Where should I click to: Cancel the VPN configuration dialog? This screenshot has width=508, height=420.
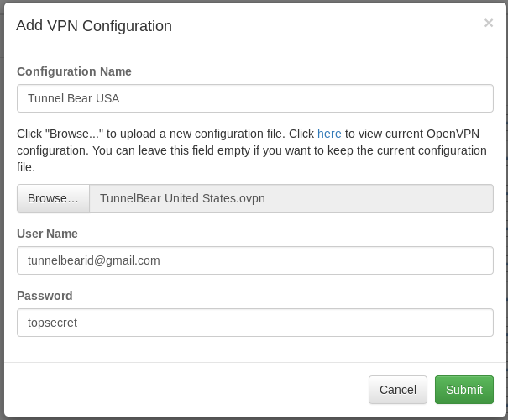click(397, 390)
